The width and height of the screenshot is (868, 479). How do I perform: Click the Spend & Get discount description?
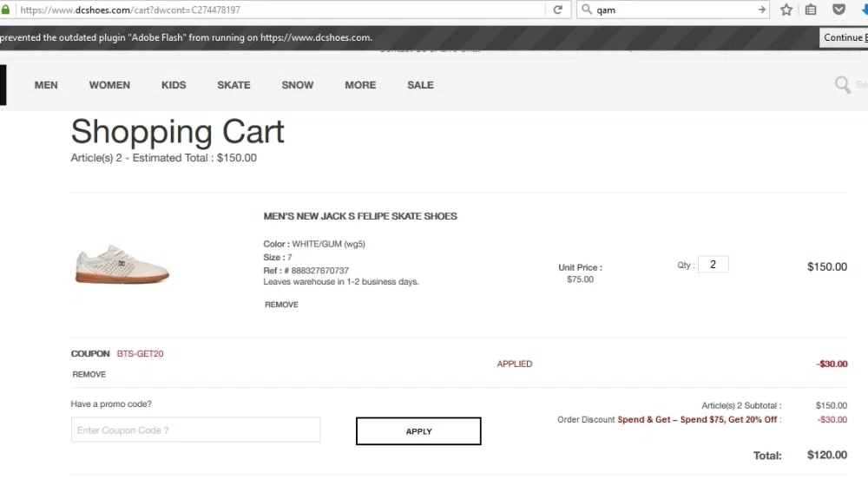(x=697, y=420)
